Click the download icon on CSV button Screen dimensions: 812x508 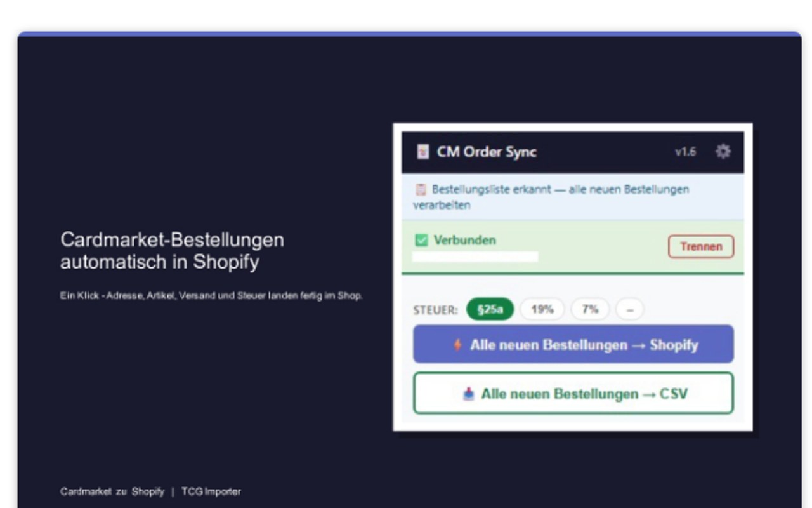468,394
